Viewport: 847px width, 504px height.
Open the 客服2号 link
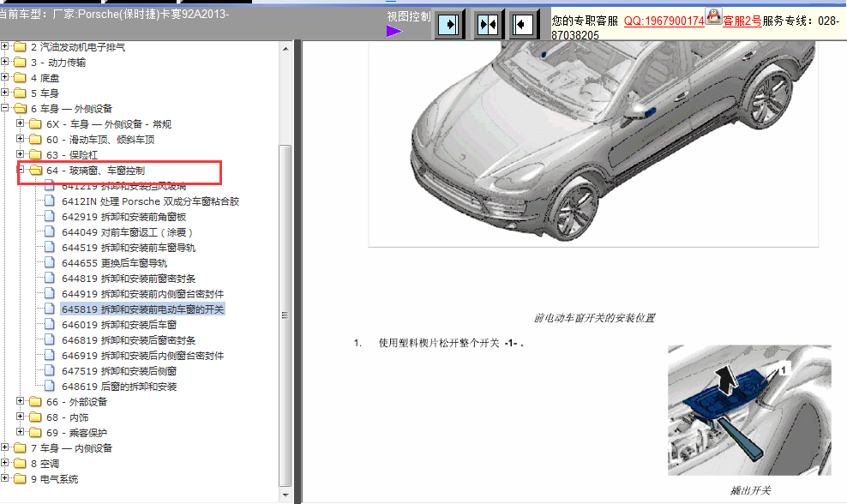click(742, 21)
